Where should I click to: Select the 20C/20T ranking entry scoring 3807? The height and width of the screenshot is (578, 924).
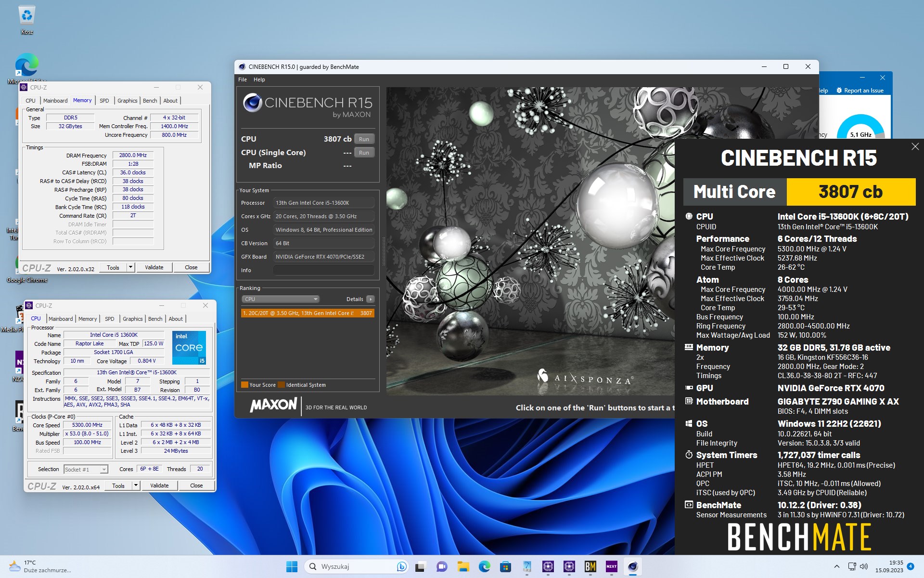[307, 313]
